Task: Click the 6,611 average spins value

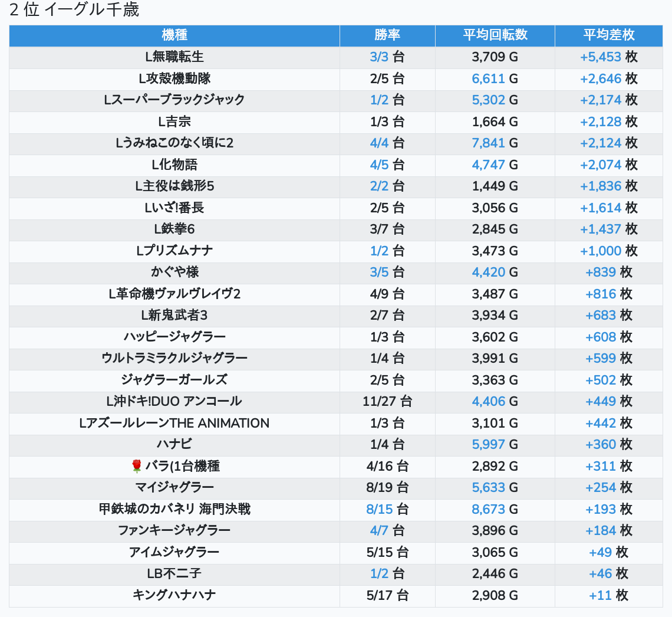Action: (x=488, y=78)
